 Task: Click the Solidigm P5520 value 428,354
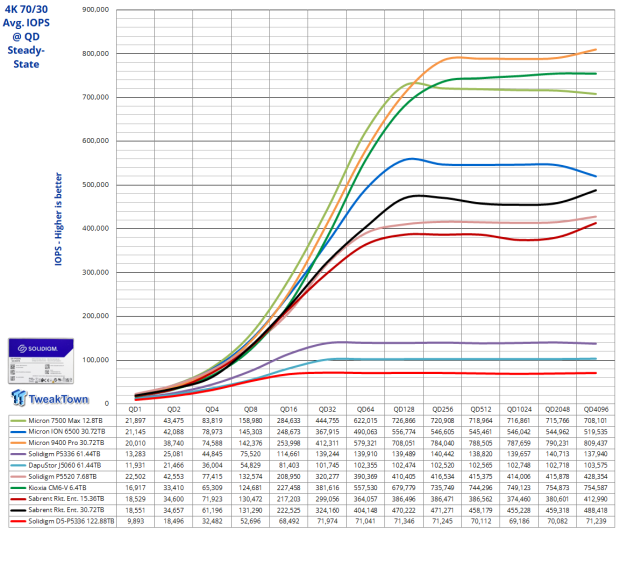[595, 477]
